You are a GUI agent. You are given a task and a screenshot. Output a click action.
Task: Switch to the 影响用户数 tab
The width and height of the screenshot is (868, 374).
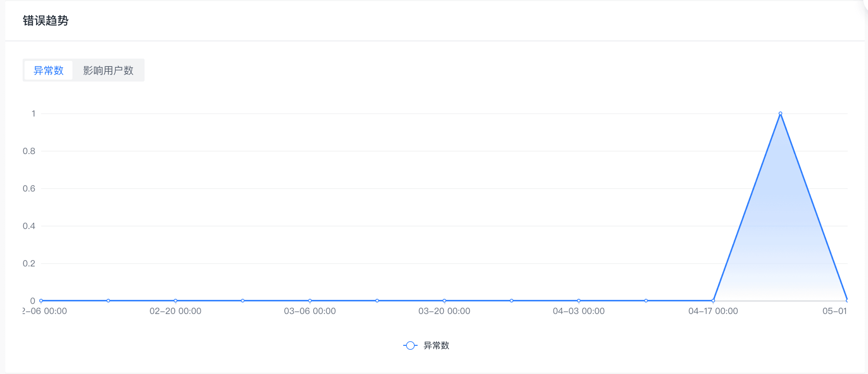point(108,70)
